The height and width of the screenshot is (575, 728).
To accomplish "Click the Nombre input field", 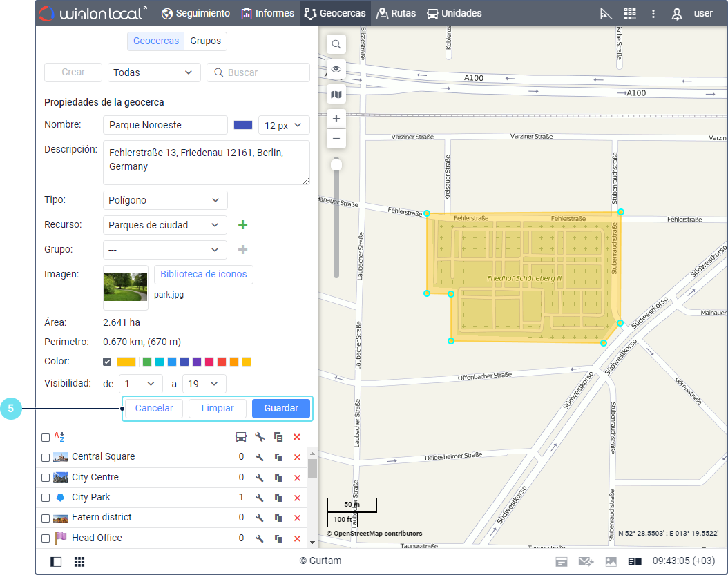I will tap(165, 125).
